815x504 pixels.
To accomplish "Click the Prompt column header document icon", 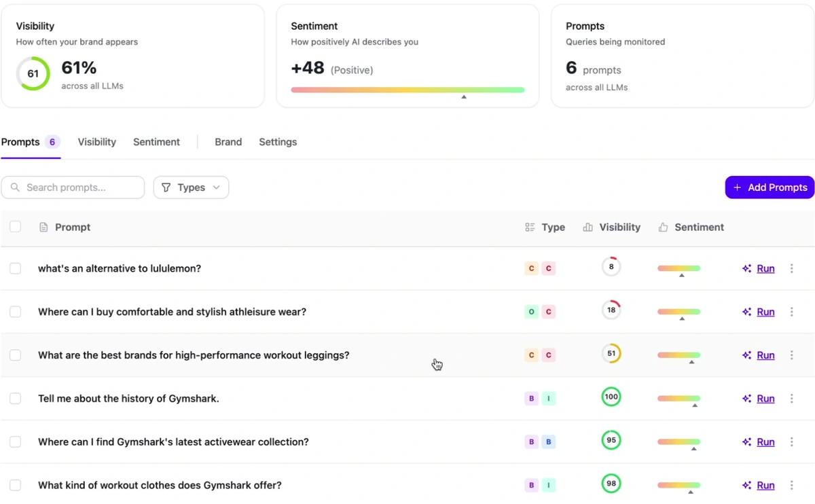I will [x=43, y=228].
